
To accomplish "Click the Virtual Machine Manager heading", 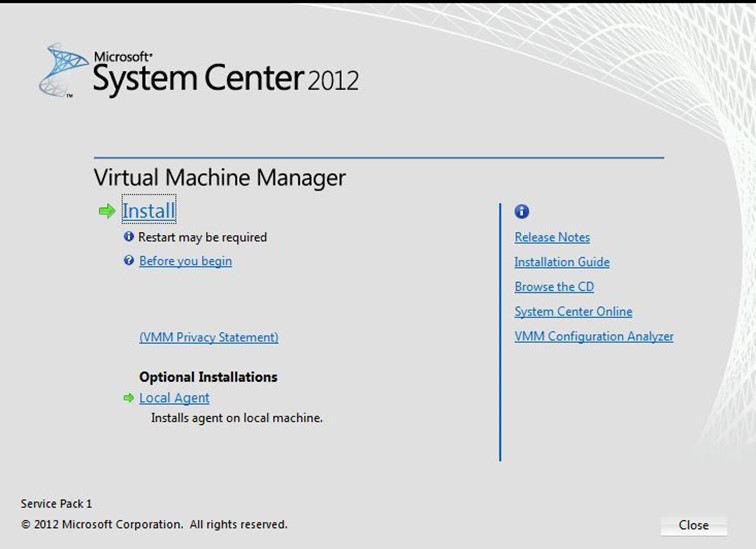I will pos(219,177).
